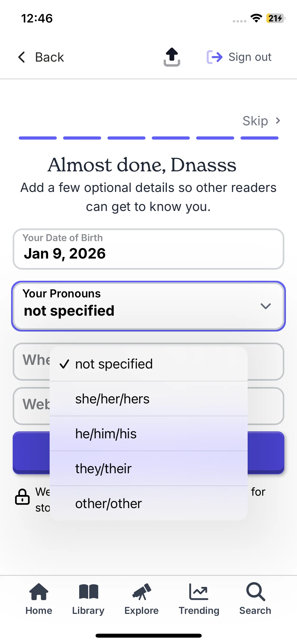This screenshot has width=297, height=644.
Task: Open the Home tab icon
Action: coord(39,592)
